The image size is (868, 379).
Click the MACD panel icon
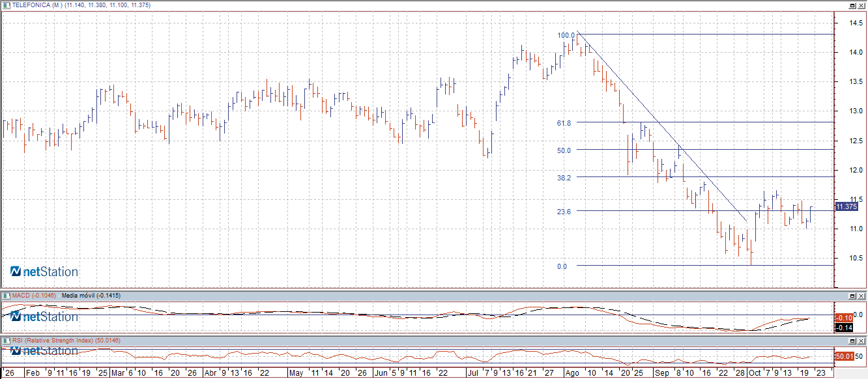[6, 296]
